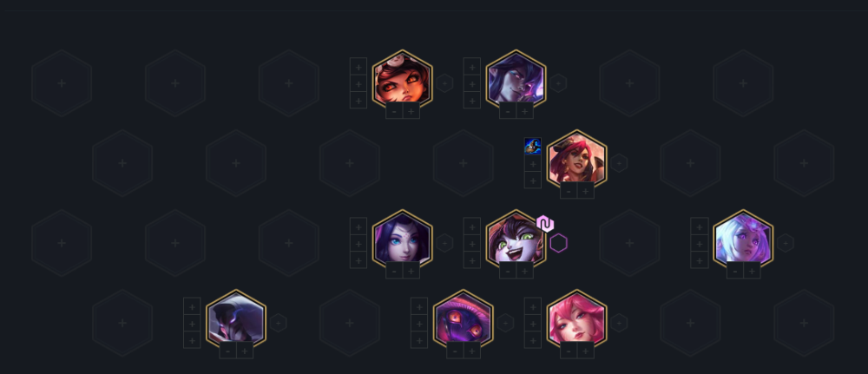868x374 pixels.
Task: Click the purple outlined hexagon beside the yordle
Action: pos(558,244)
